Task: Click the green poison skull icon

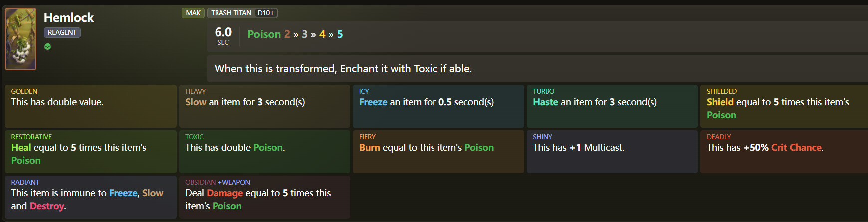Action: (x=47, y=47)
